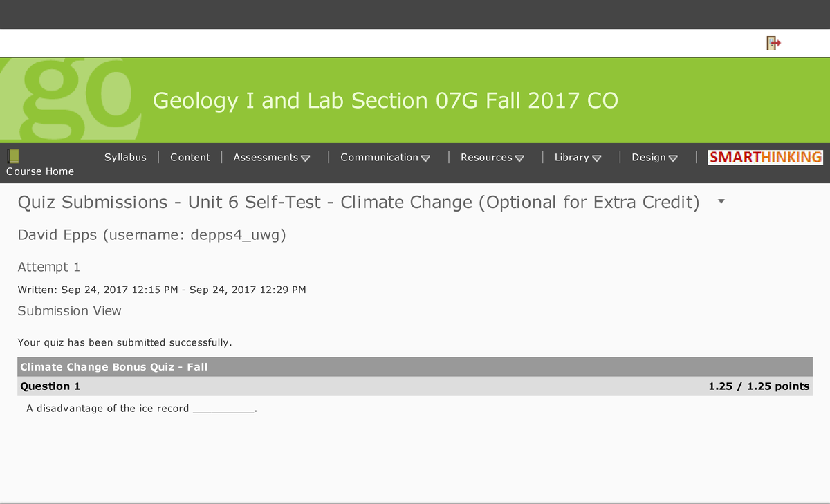830x504 pixels.
Task: Click the Geology I course title
Action: pos(385,100)
